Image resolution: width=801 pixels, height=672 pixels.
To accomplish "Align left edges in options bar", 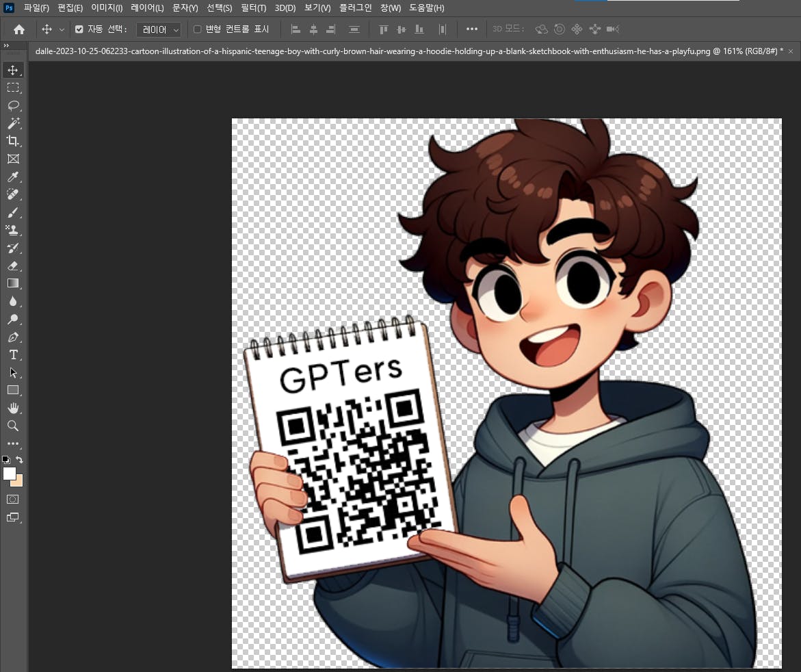I will (296, 29).
